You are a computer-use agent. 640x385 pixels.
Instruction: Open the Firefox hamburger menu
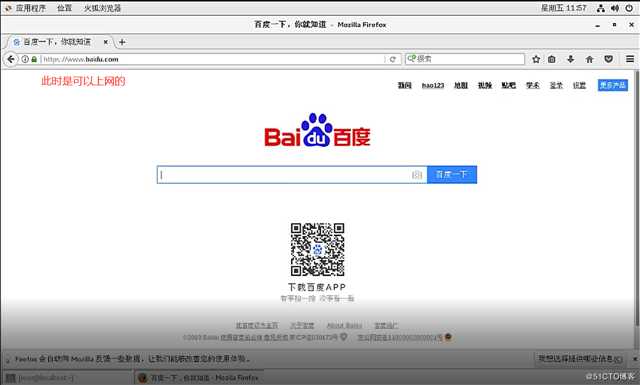coord(630,59)
